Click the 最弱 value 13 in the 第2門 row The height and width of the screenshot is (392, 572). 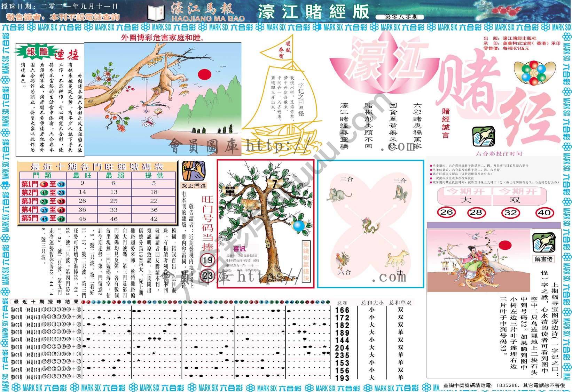pyautogui.click(x=114, y=192)
